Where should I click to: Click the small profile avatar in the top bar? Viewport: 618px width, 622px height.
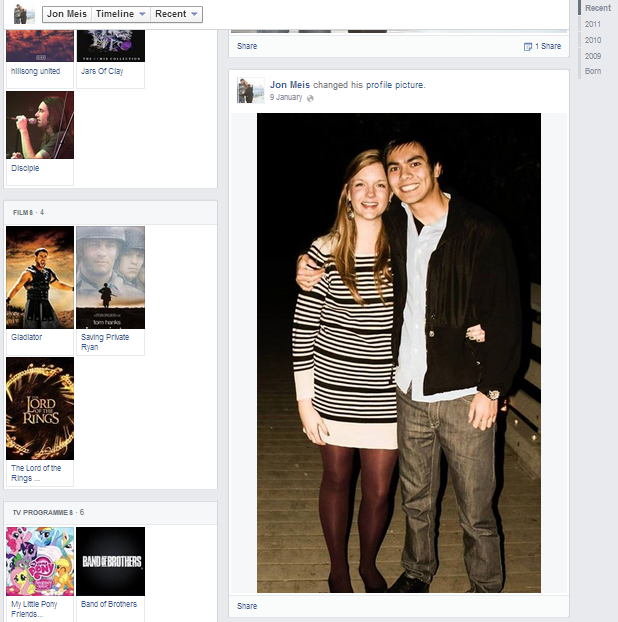coord(24,14)
